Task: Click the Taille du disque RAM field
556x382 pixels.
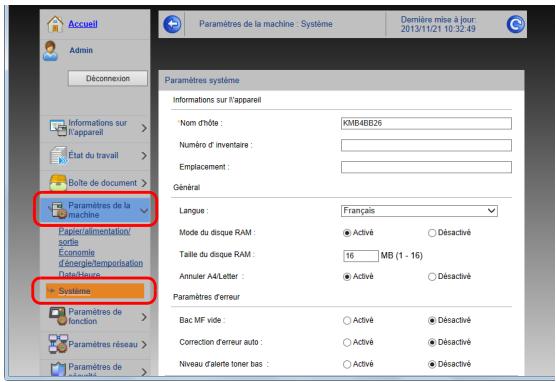Action: 361,255
